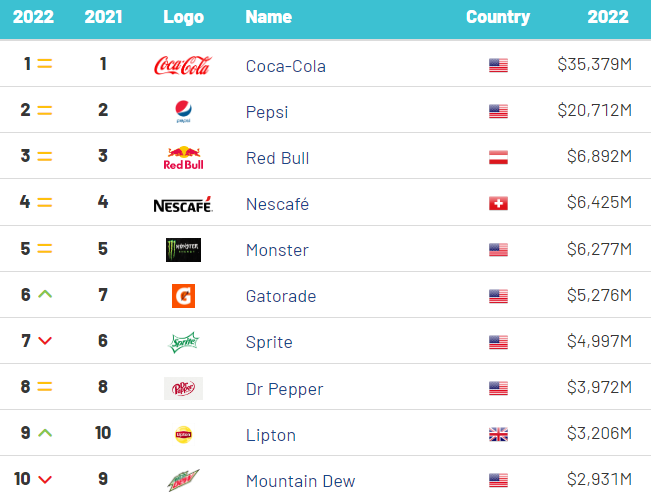Image resolution: width=651 pixels, height=500 pixels.
Task: Open the Coca-Cola name link
Action: click(286, 66)
